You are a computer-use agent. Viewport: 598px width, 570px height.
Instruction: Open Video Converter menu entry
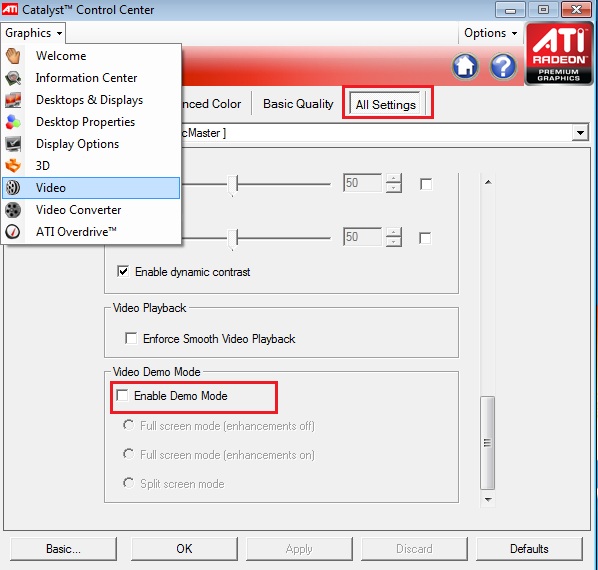coord(91,210)
